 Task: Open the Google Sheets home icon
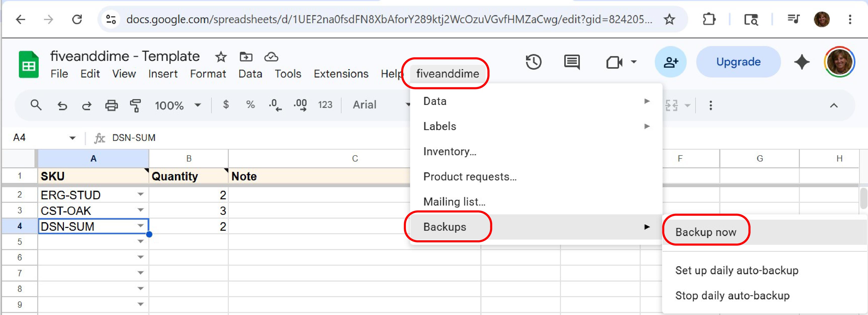click(29, 64)
